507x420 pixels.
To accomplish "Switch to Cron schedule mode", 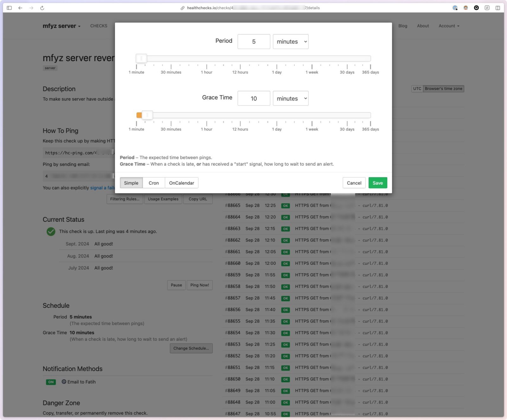I will (x=154, y=183).
